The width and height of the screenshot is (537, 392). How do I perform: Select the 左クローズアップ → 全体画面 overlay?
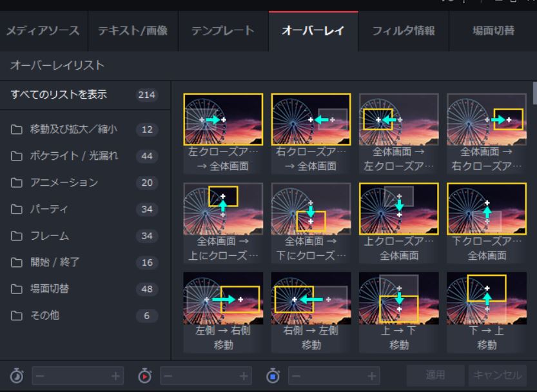click(222, 117)
